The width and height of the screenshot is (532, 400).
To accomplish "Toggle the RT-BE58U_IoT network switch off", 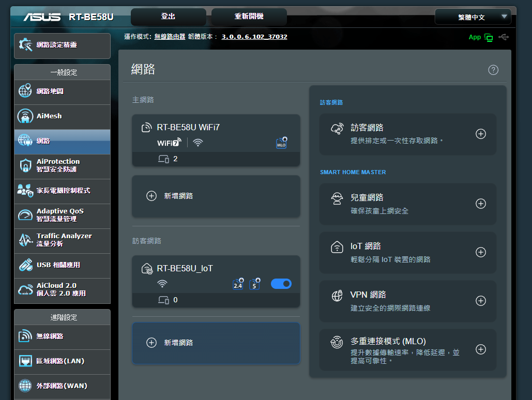I will pos(281,284).
